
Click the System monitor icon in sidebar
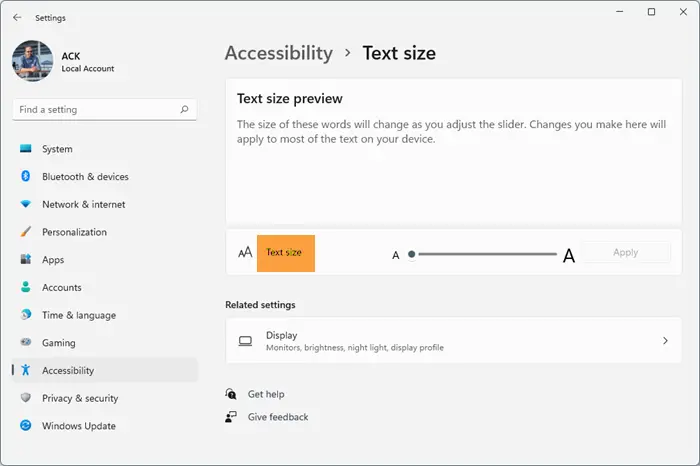click(x=26, y=149)
